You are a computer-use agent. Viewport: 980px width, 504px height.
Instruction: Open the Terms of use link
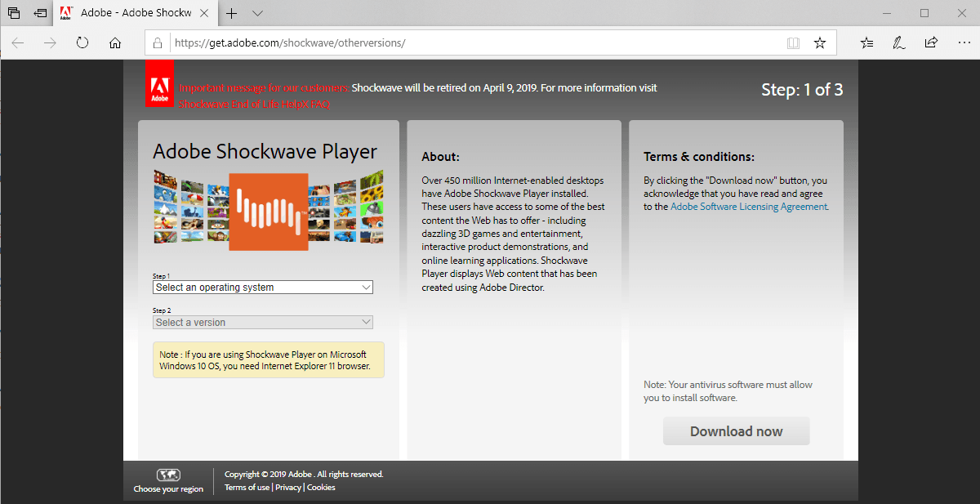point(247,487)
